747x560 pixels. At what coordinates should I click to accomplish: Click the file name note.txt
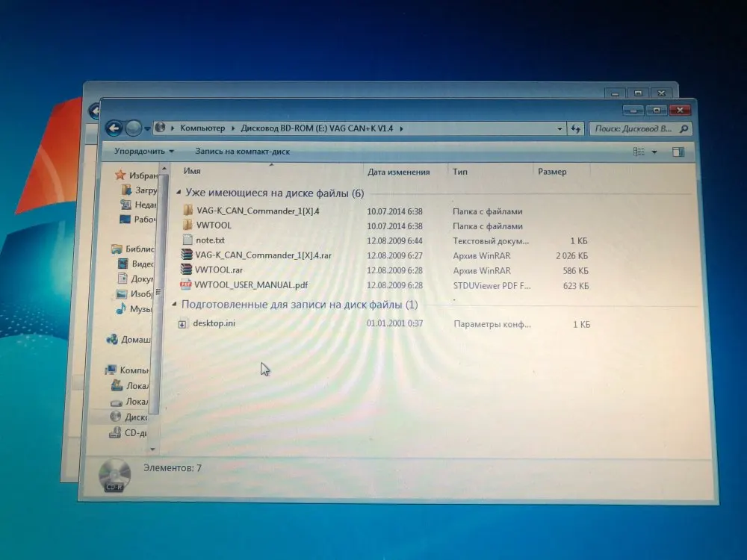(x=210, y=240)
